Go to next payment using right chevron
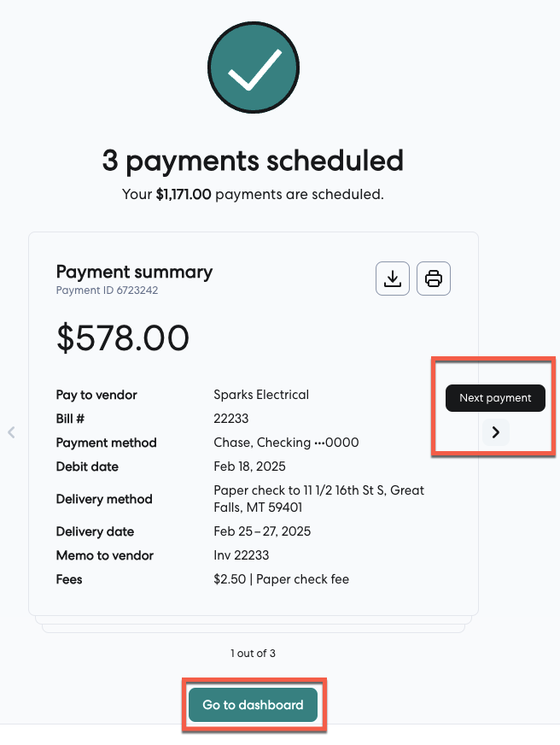 point(496,432)
